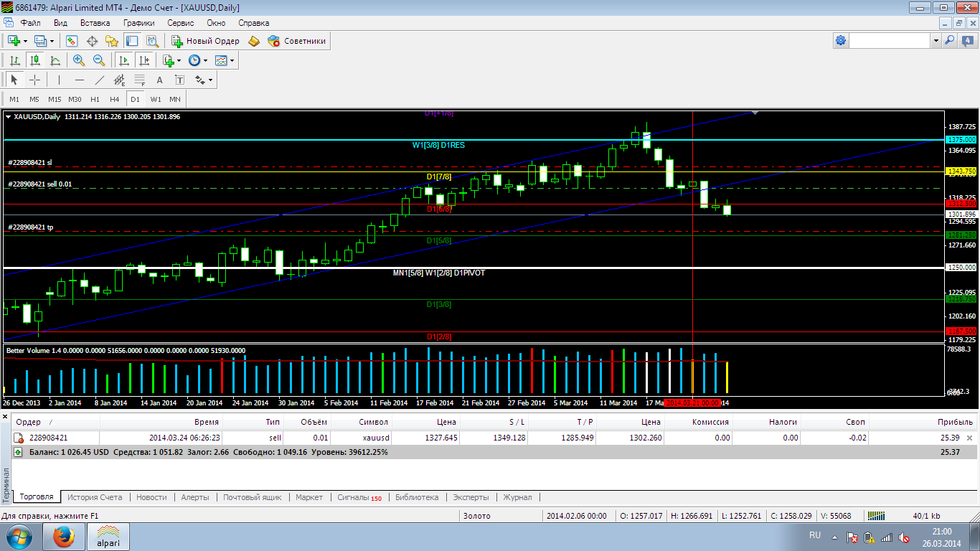This screenshot has width=980, height=551.
Task: Switch to the H4 timeframe
Action: 115,99
